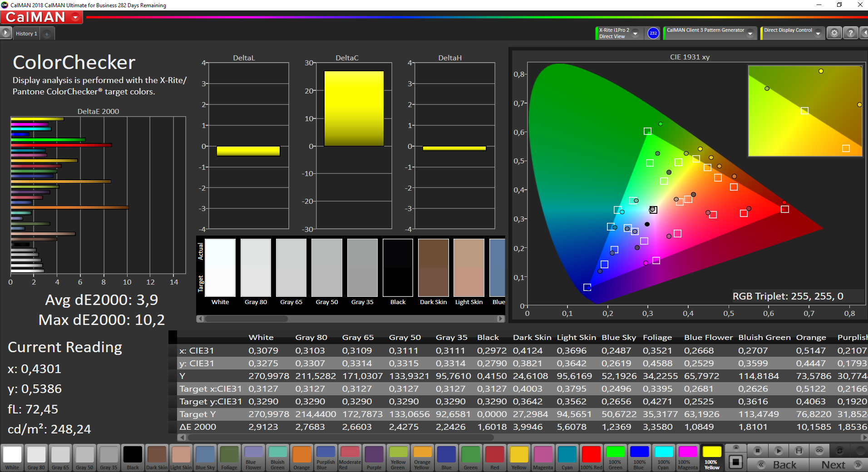This screenshot has width=868, height=472.
Task: Click the play read-series icon
Action: 778,451
